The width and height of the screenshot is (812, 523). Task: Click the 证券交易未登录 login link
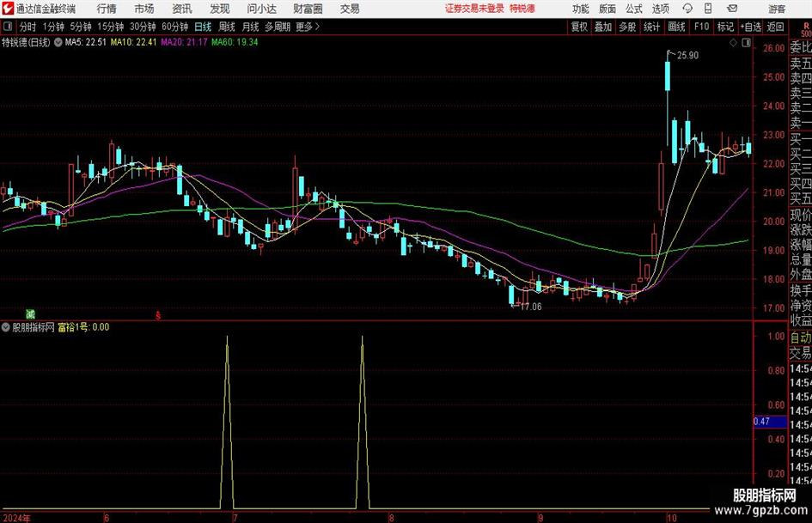[x=474, y=9]
